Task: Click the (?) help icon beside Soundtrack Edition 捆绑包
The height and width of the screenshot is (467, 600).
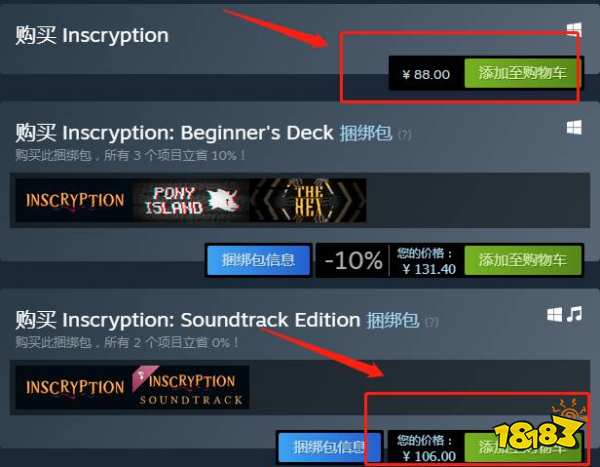Action: coord(432,322)
